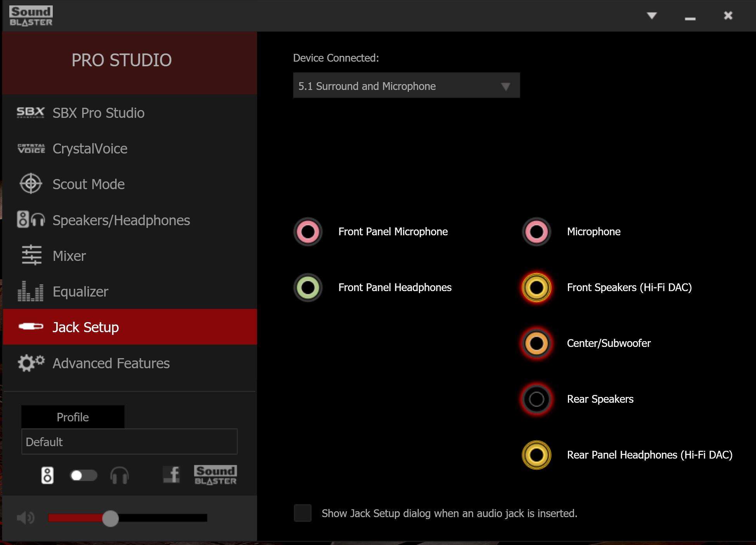
Task: Enable Show Jack Setup dialog checkbox
Action: [x=303, y=513]
